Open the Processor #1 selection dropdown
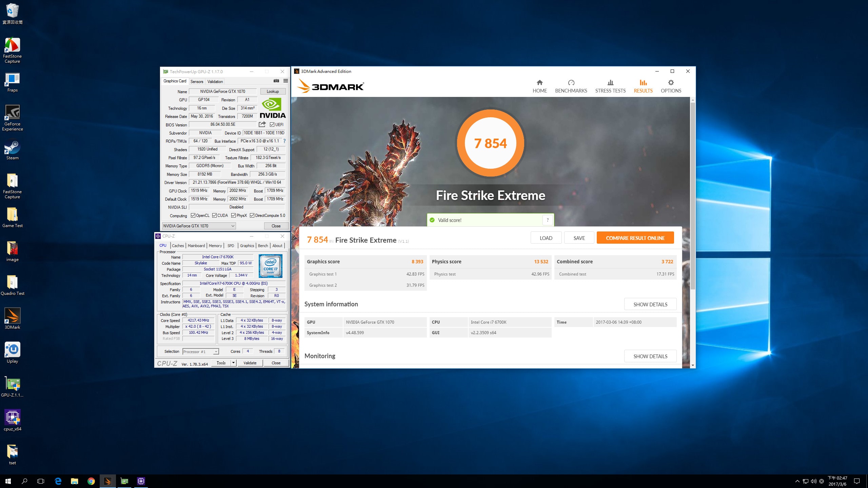 [x=201, y=351]
